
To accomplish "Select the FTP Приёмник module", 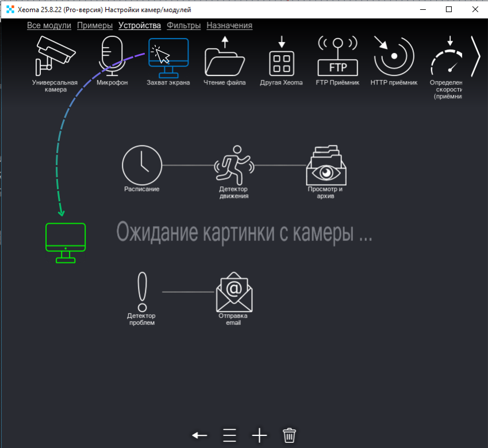I will [x=337, y=55].
